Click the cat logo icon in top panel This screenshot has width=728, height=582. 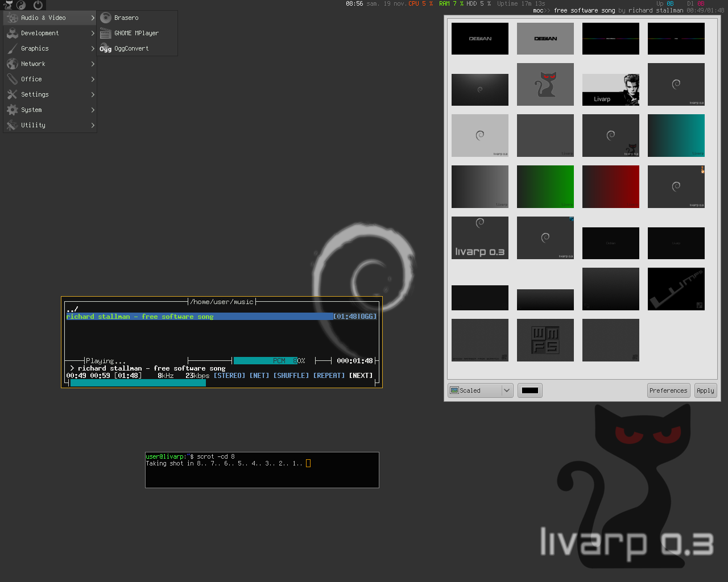[8, 5]
